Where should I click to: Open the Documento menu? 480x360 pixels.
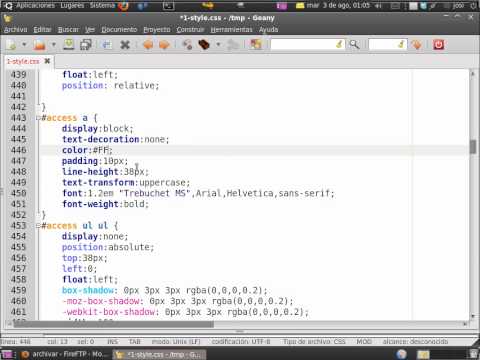(x=119, y=30)
